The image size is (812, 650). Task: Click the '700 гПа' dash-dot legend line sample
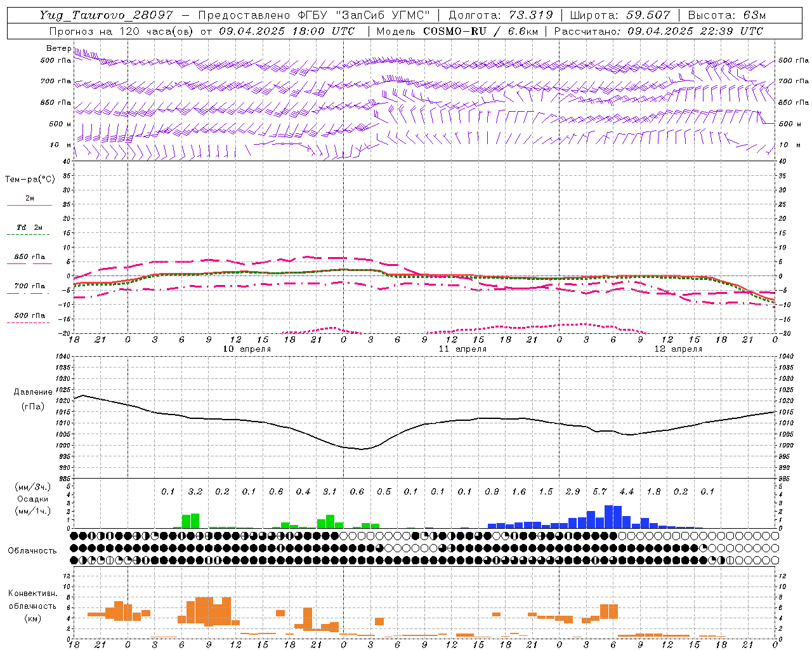29,294
